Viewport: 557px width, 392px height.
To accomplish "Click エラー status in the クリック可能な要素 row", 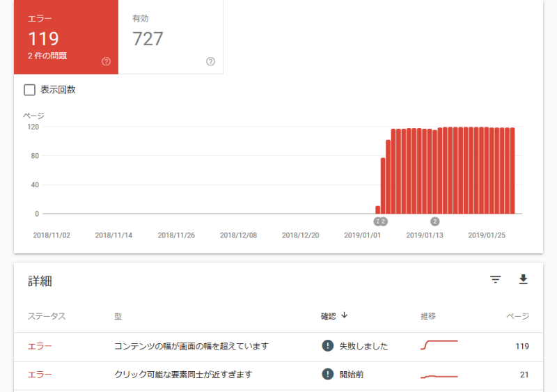I will click(x=40, y=375).
